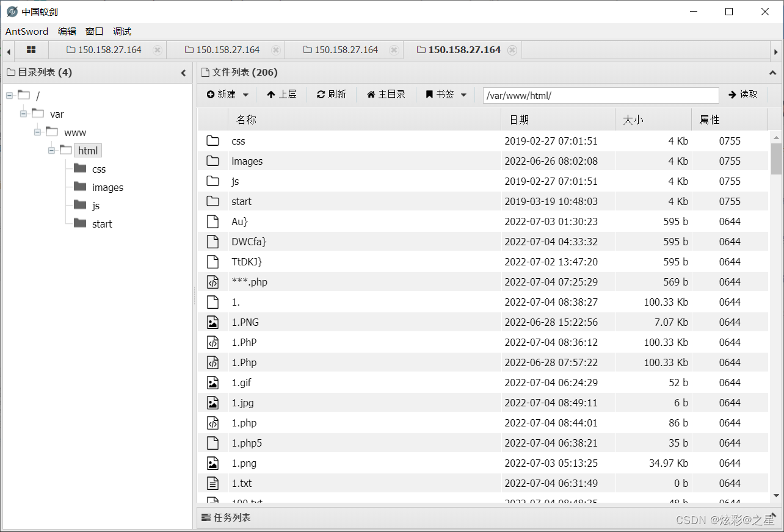The width and height of the screenshot is (784, 532).
Task: Click image icon of 1.jpg row
Action: (x=212, y=403)
